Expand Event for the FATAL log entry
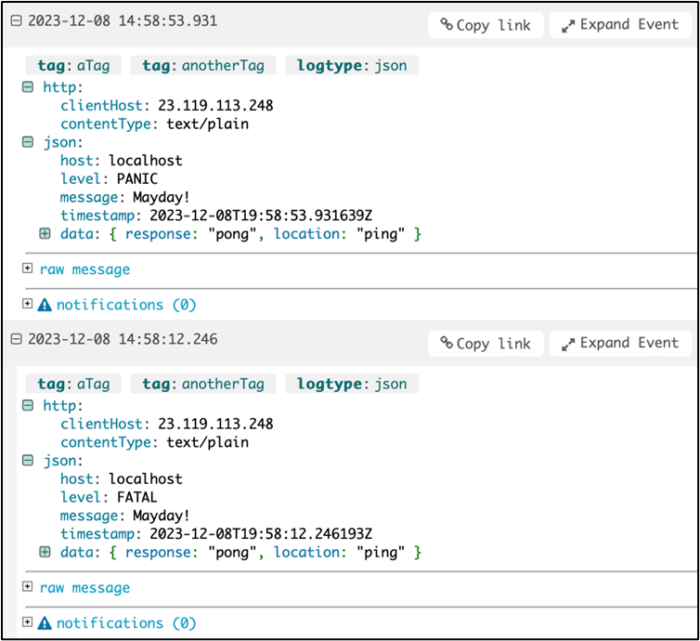700x641 pixels. point(620,343)
